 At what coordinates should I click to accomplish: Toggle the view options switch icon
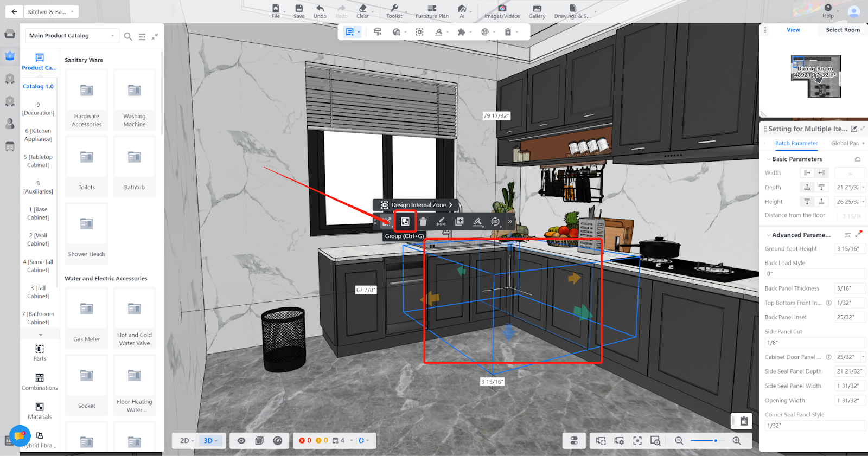click(574, 441)
